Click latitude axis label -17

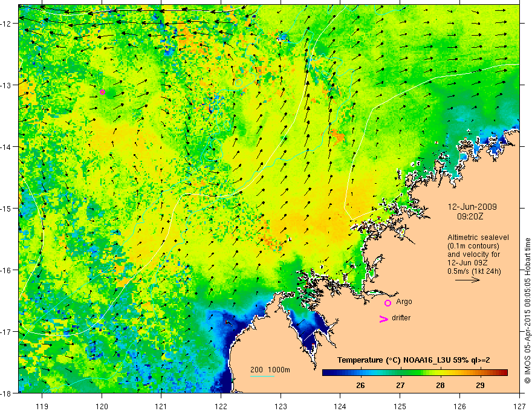(7, 332)
